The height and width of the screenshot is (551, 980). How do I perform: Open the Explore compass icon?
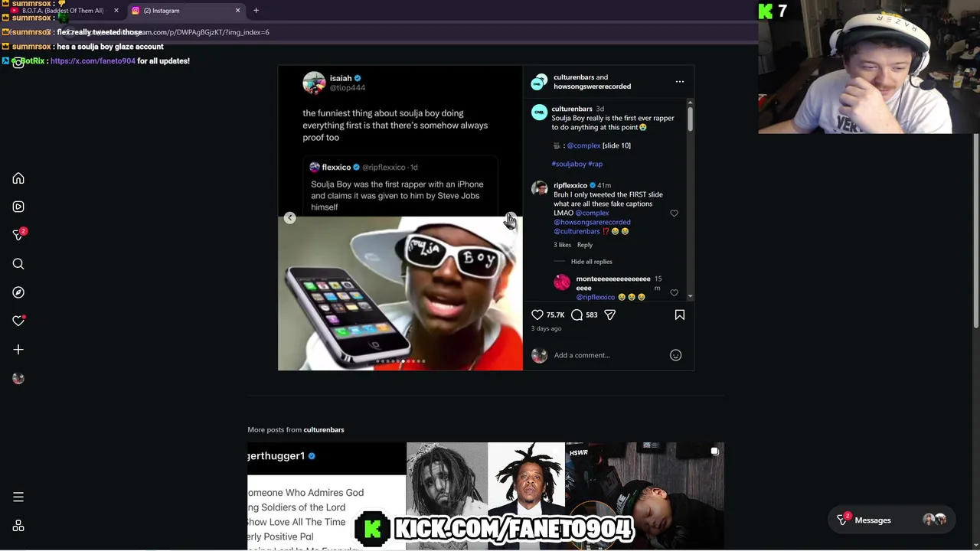[18, 292]
